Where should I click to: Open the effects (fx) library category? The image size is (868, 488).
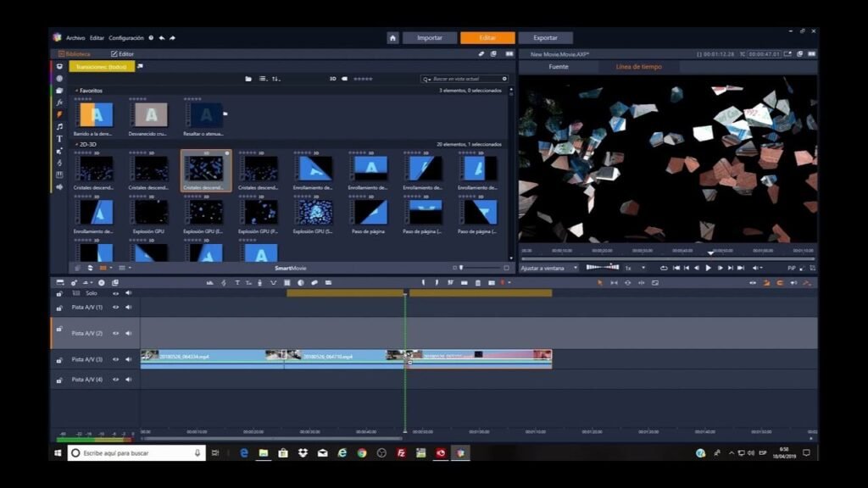click(59, 103)
